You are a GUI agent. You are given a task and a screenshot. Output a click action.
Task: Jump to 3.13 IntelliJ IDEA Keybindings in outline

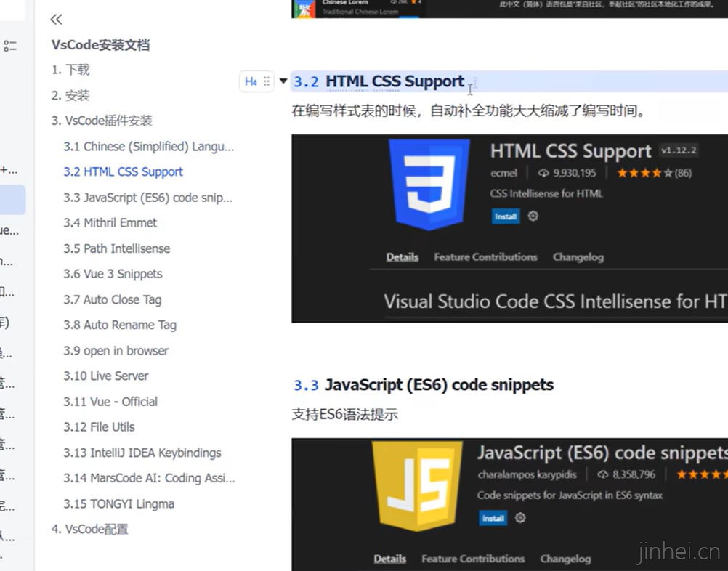pos(142,453)
